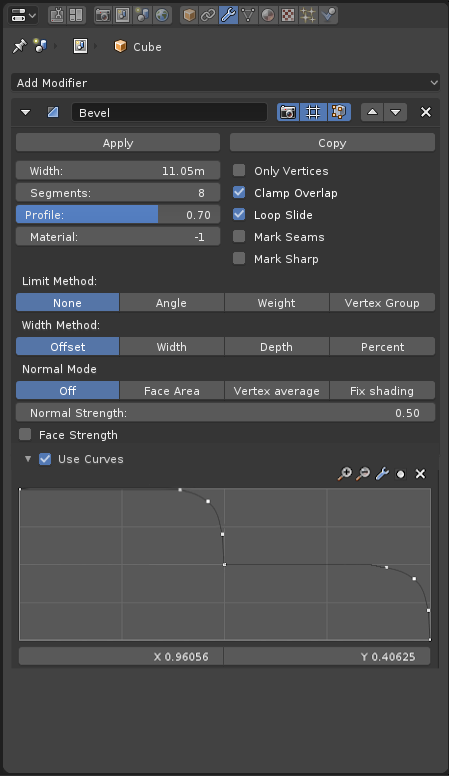Uncheck Use Curves checkbox
The width and height of the screenshot is (449, 776).
coord(45,459)
